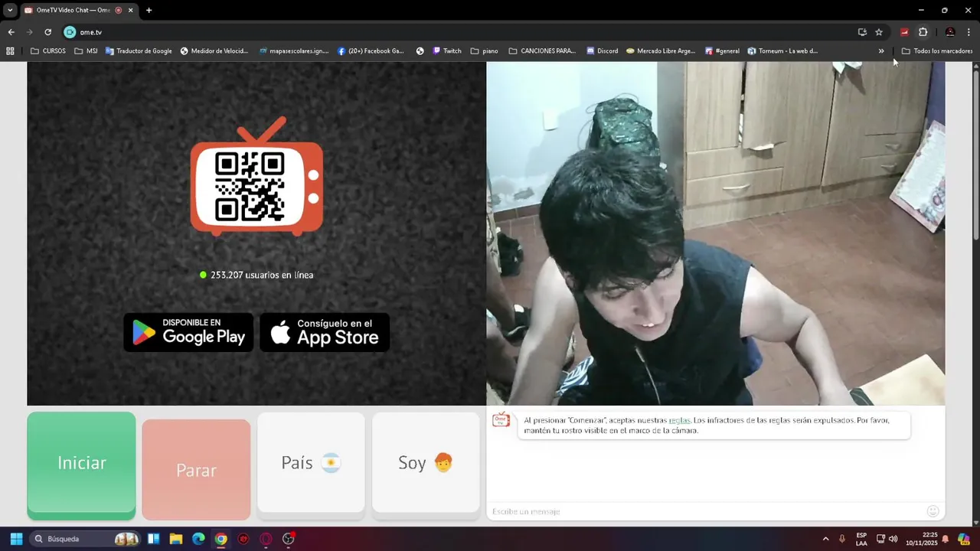Open the Opera GX taskbar icon
This screenshot has width=980, height=551.
point(266,539)
